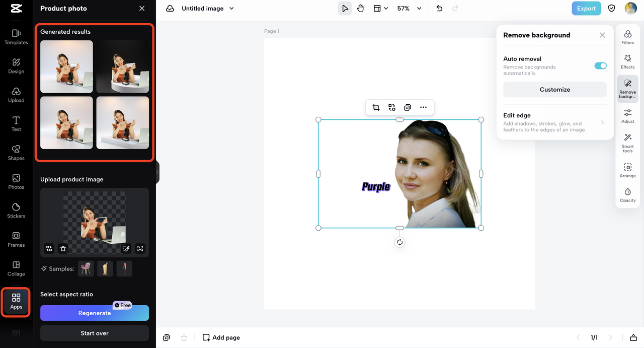Open the Shapes sidebar panel

click(x=16, y=153)
